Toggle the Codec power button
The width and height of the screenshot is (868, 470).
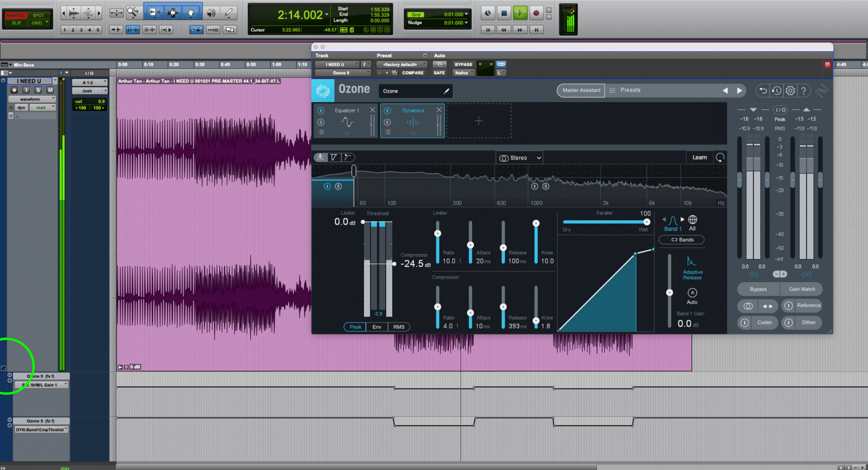tap(744, 323)
